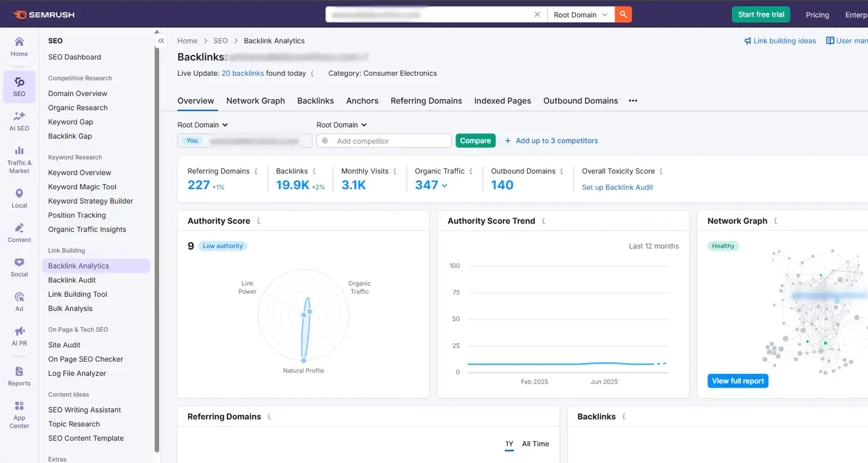
Task: Click the Add competitor input field
Action: 384,141
